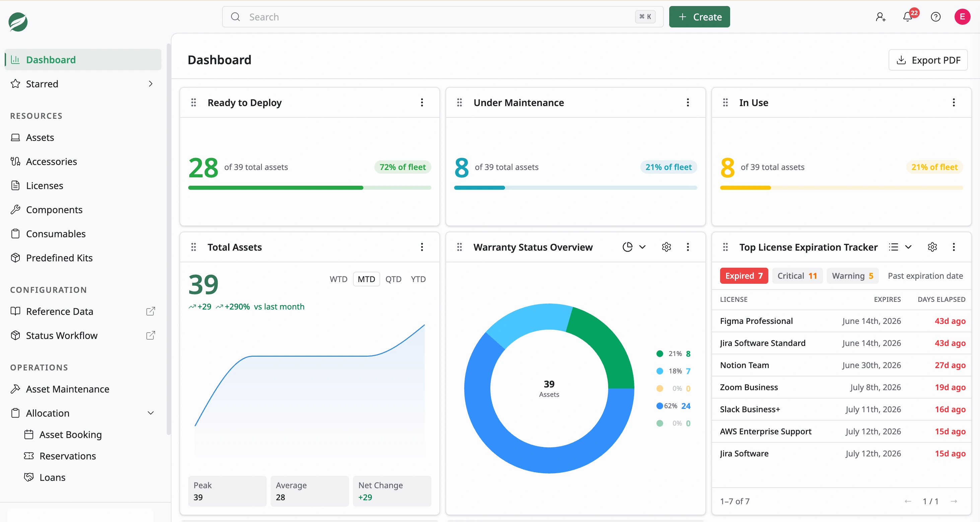This screenshot has width=980, height=522.
Task: Switch Total Assets range to WTD
Action: [x=338, y=279]
